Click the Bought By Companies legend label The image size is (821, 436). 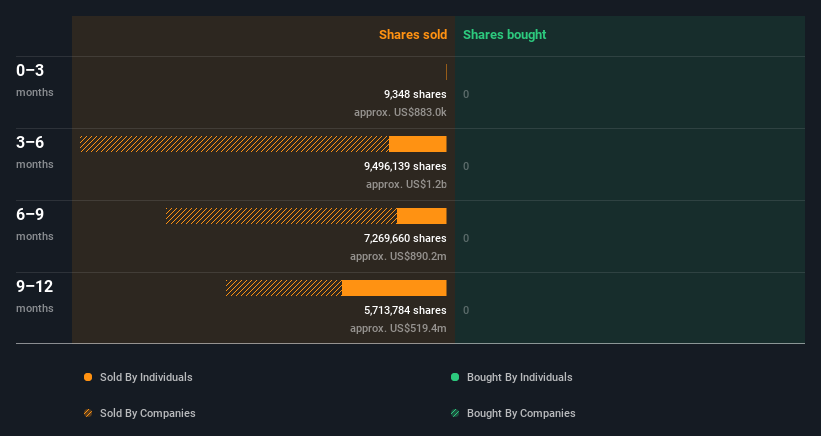pyautogui.click(x=521, y=413)
